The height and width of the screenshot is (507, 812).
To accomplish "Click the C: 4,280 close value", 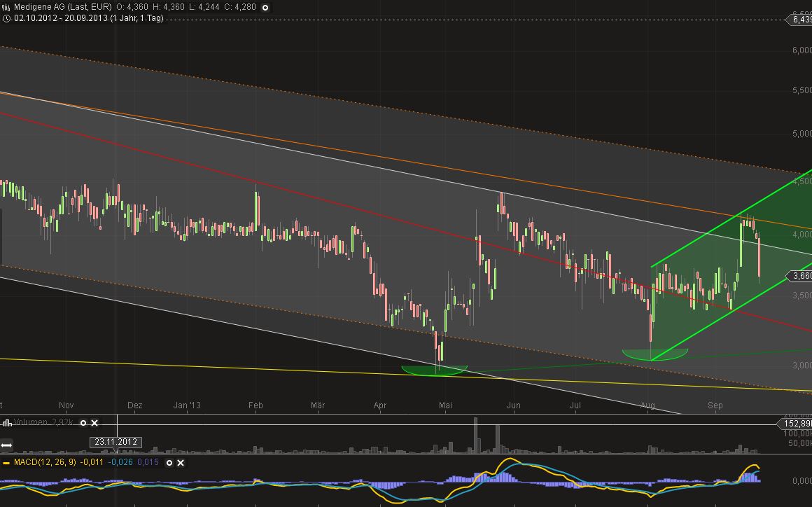I will 240,7.
